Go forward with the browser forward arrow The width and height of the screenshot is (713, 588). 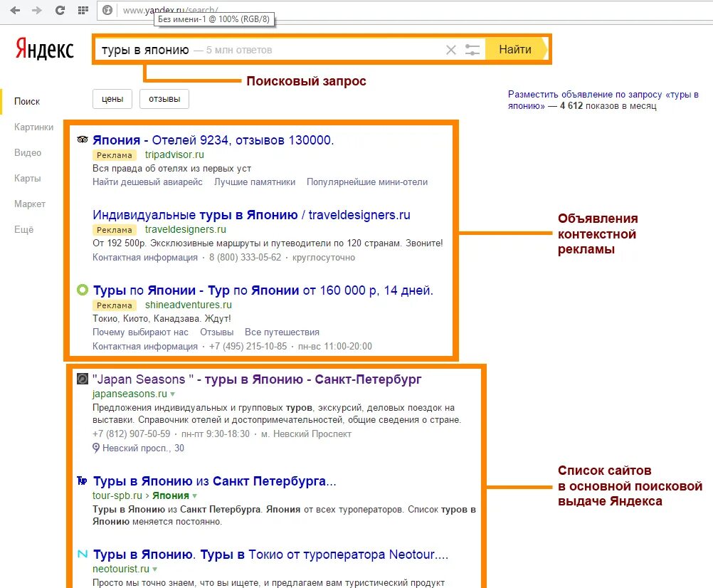point(37,10)
